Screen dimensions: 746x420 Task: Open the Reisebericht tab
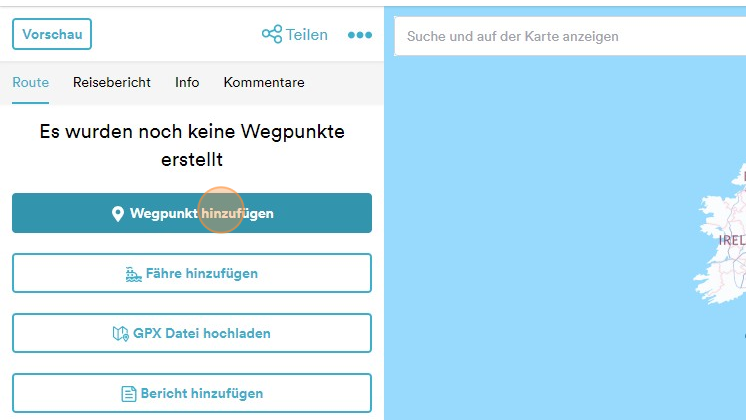point(112,82)
